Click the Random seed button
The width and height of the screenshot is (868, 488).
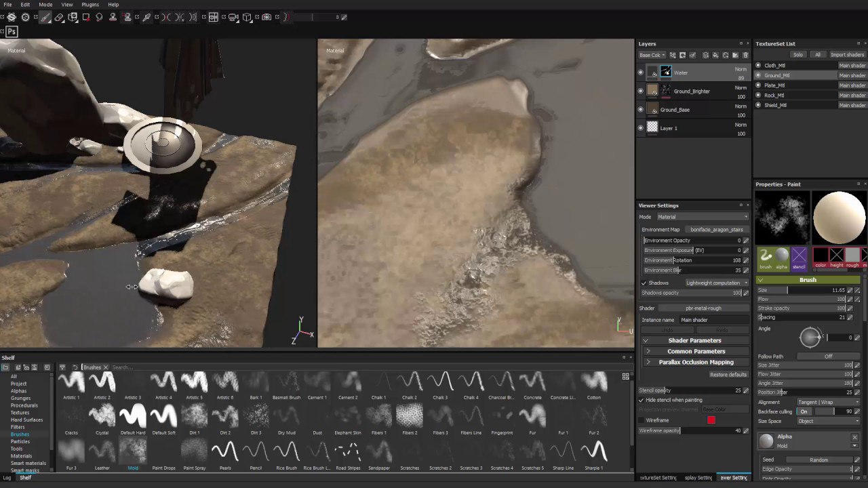pyautogui.click(x=818, y=460)
